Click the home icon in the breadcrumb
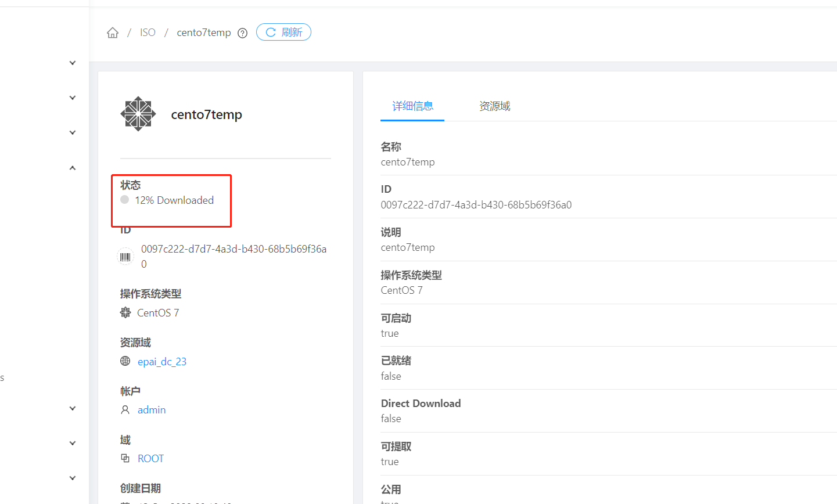Screen dimensions: 837x504 [112, 33]
